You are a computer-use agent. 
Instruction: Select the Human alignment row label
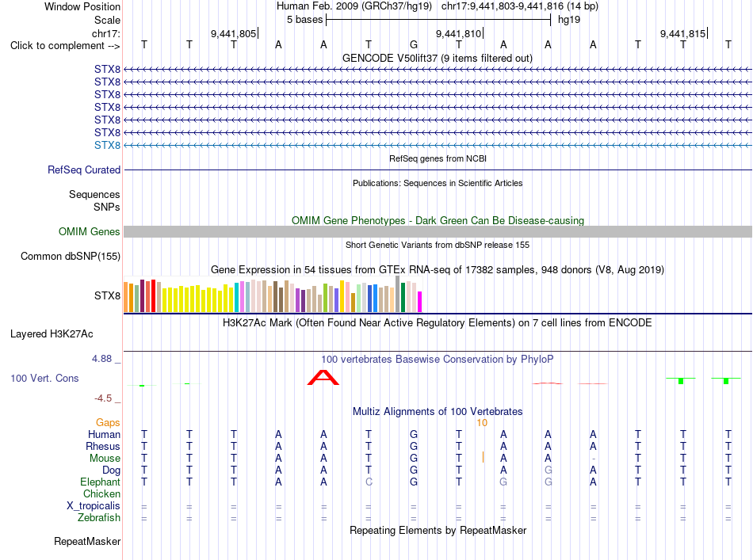coord(104,434)
